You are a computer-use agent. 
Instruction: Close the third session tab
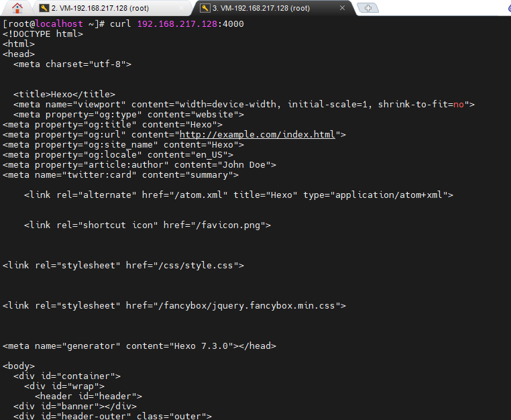pyautogui.click(x=342, y=8)
